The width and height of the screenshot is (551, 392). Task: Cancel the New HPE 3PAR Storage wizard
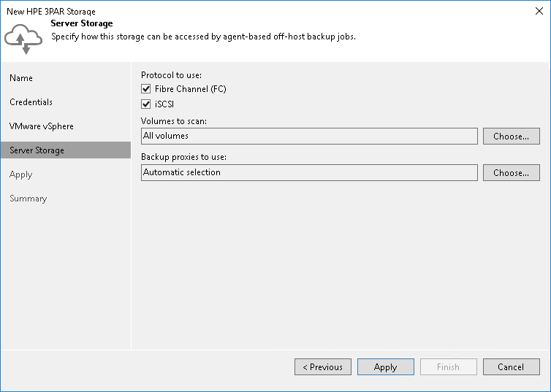pos(511,367)
